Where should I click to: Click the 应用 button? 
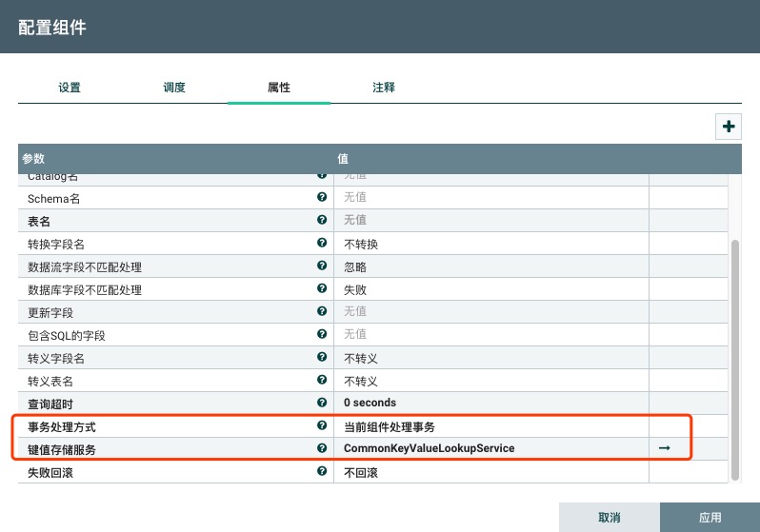tap(710, 518)
